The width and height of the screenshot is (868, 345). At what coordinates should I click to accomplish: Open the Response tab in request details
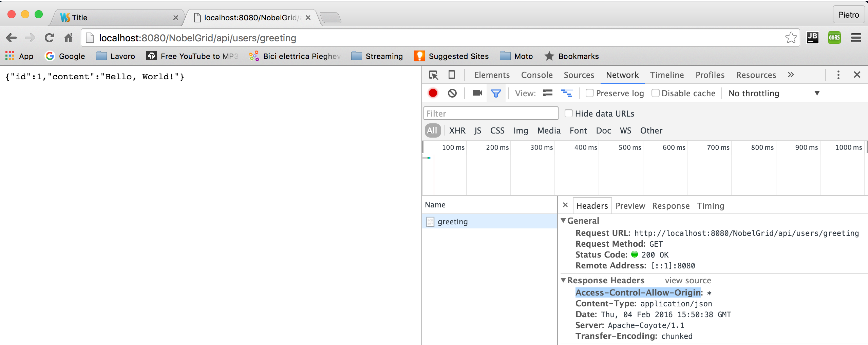tap(671, 206)
